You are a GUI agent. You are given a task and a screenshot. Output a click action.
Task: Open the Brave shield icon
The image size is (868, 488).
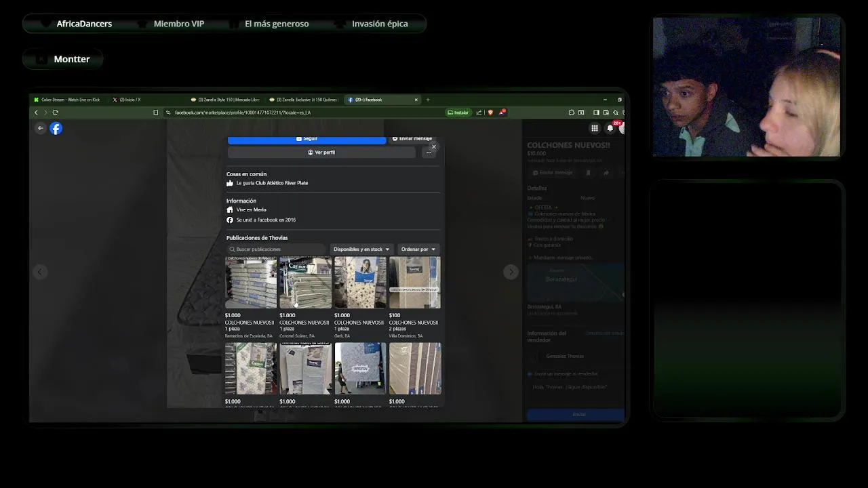point(490,113)
